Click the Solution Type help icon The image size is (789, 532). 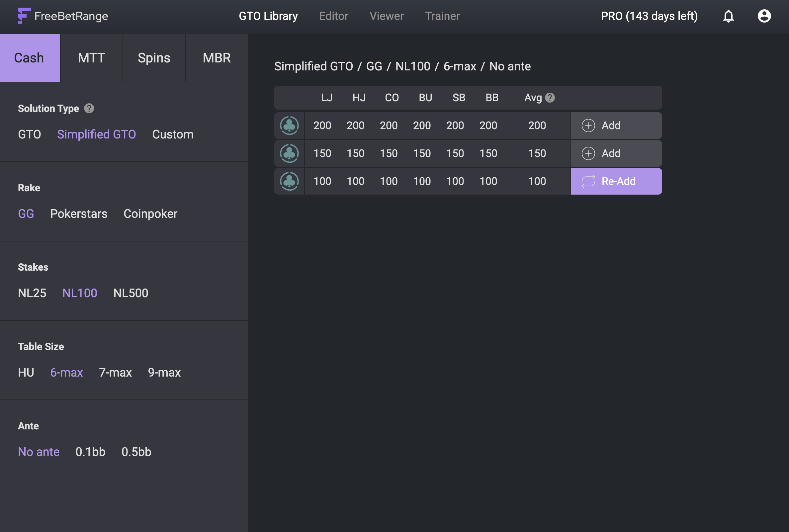(x=89, y=108)
